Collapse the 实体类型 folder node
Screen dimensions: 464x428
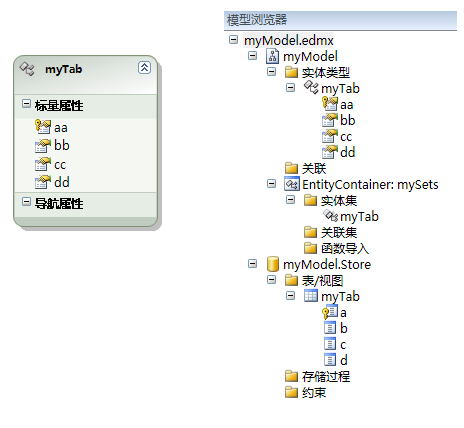click(272, 71)
